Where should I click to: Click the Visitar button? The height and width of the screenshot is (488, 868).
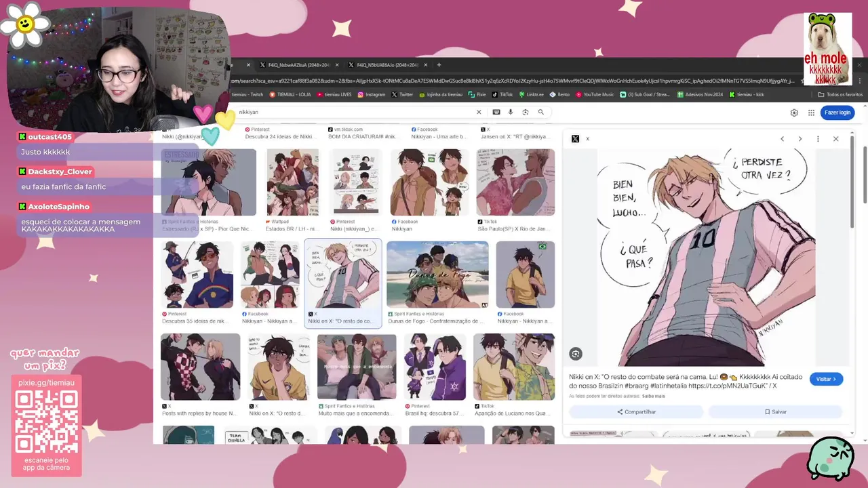[x=826, y=379]
